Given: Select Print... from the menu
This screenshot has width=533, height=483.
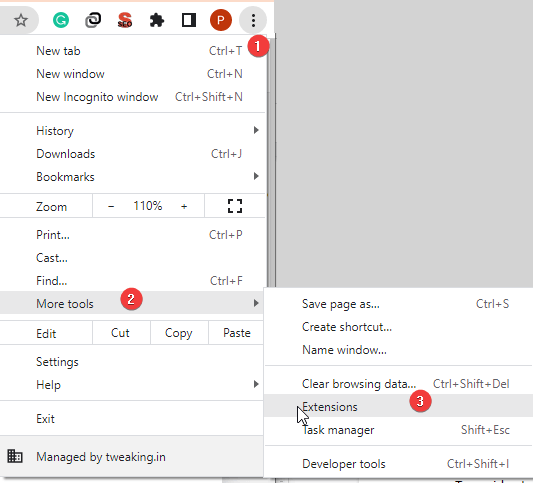Looking at the screenshot, I should point(132,235).
